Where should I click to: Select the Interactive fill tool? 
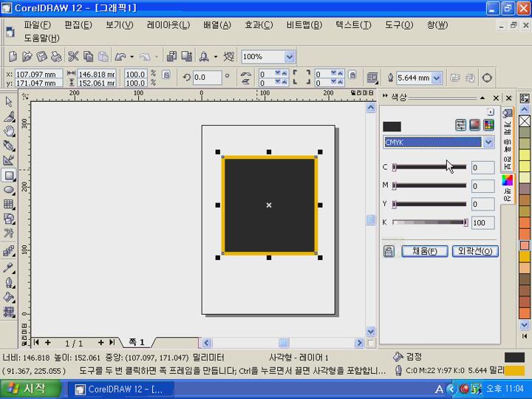9,312
